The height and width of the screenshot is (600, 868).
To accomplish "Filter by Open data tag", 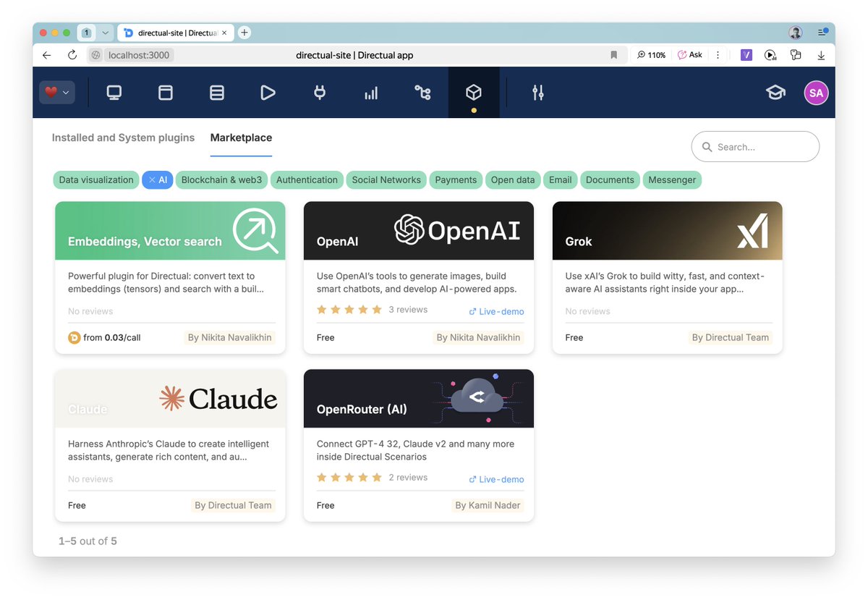I will coord(513,180).
